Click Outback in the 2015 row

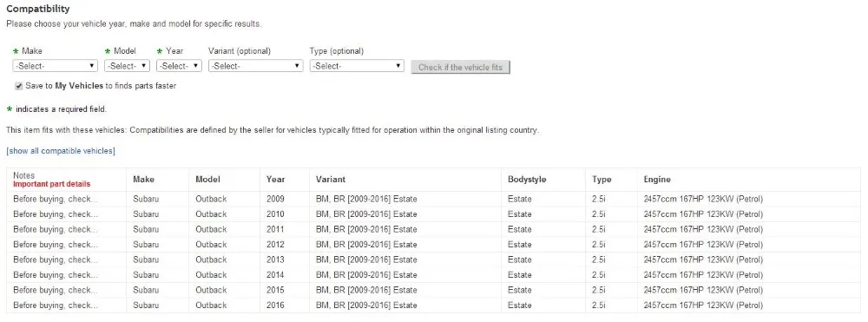[211, 290]
